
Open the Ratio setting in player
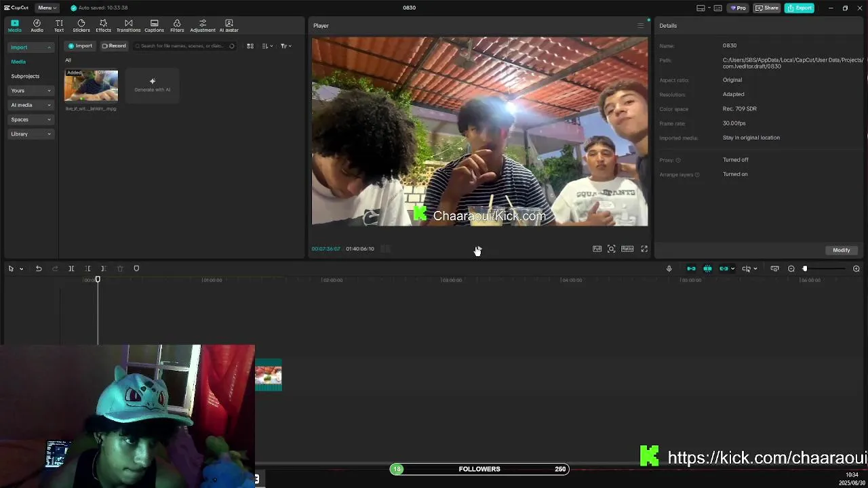[627, 249]
